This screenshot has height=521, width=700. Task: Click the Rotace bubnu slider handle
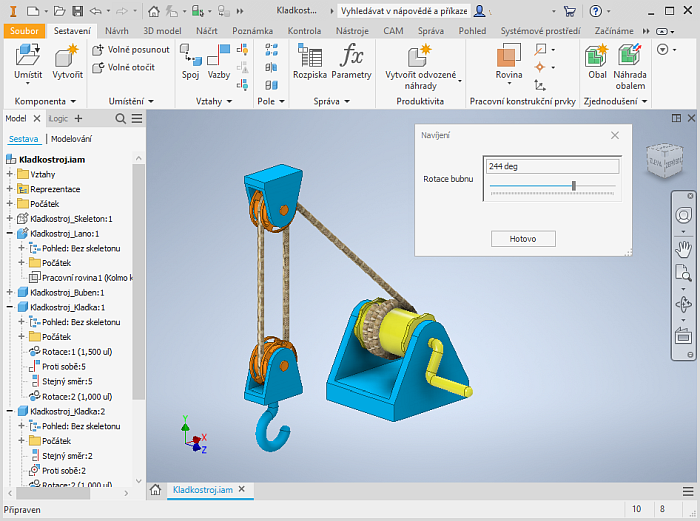click(573, 185)
